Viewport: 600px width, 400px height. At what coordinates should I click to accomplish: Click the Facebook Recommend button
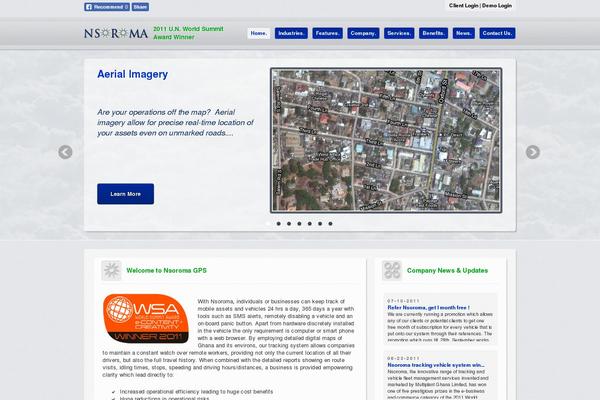(107, 7)
